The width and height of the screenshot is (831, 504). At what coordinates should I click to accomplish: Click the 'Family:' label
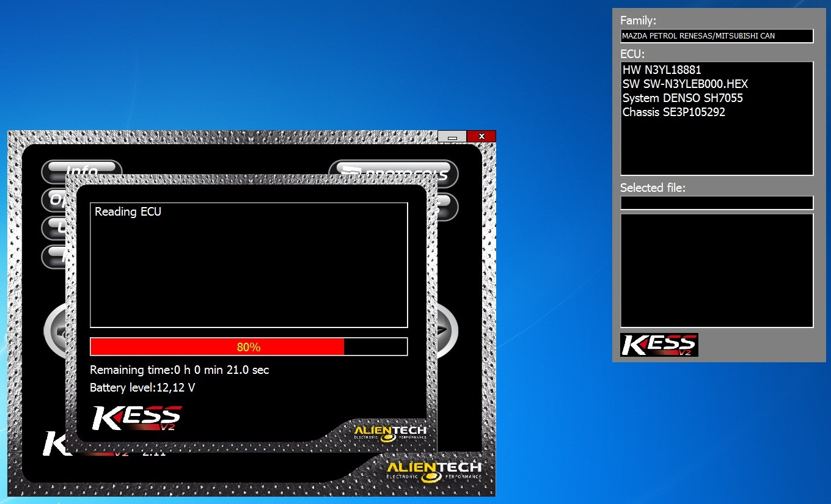click(x=639, y=21)
